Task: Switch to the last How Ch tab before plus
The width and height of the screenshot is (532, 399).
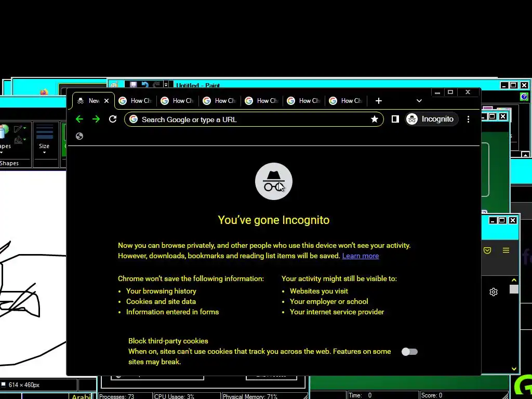Action: tap(345, 101)
